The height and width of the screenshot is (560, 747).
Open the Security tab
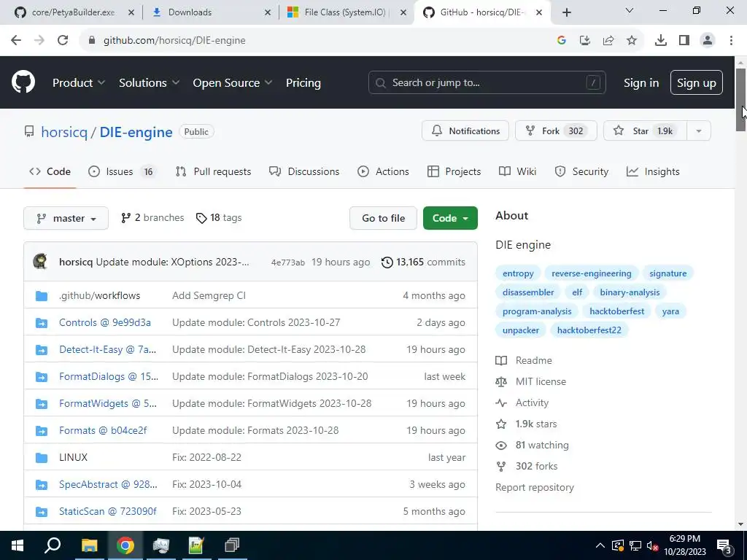[581, 171]
